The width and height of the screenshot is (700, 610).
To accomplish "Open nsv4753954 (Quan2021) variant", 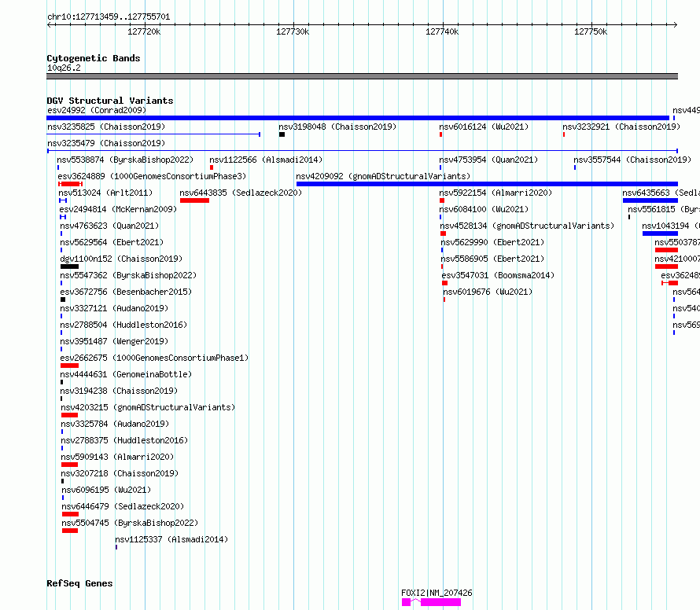I will [488, 160].
